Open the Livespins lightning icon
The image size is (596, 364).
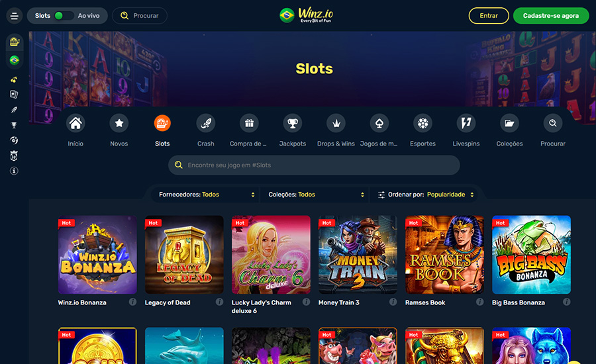[466, 123]
